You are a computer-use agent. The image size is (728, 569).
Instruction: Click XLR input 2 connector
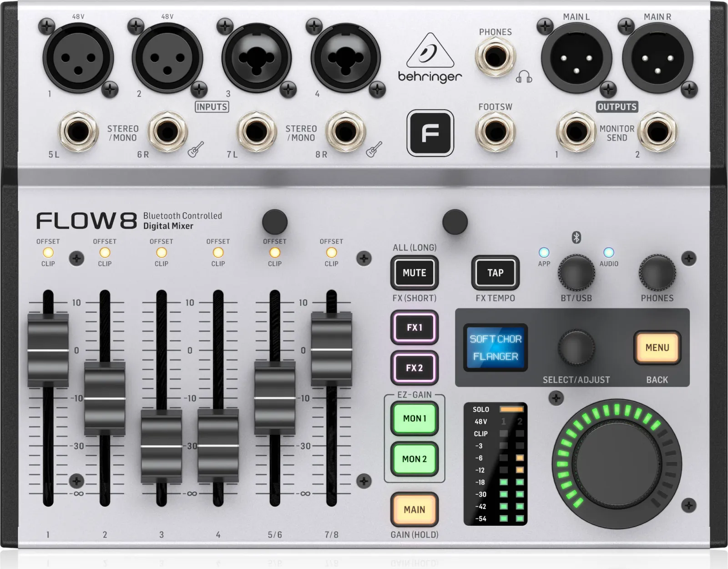167,58
